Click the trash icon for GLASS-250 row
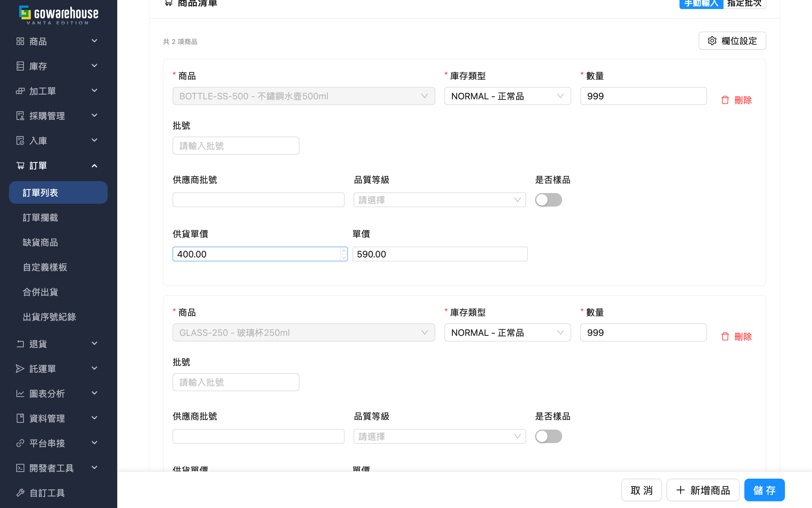 (x=725, y=337)
